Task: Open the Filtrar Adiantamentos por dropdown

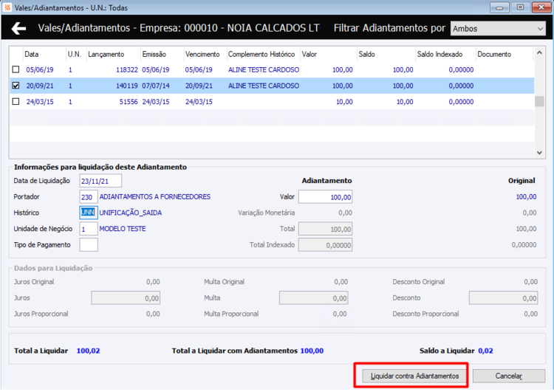Action: pos(498,29)
